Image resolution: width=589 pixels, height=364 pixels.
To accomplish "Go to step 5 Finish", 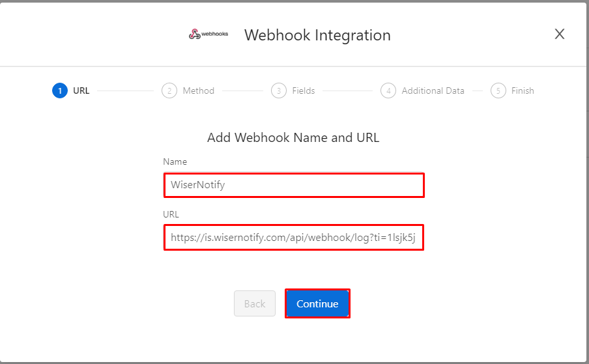I will pos(512,91).
